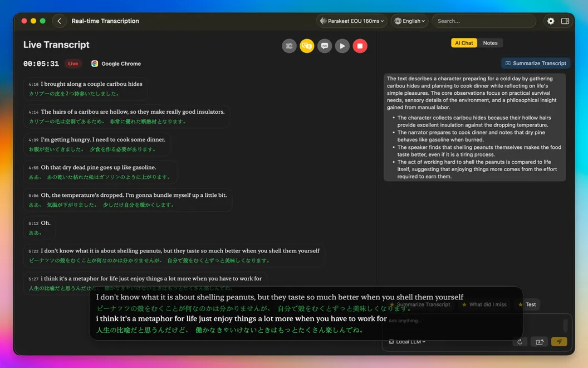The width and height of the screenshot is (588, 368).
Task: Click the 4:10 timestamp
Action: [33, 85]
